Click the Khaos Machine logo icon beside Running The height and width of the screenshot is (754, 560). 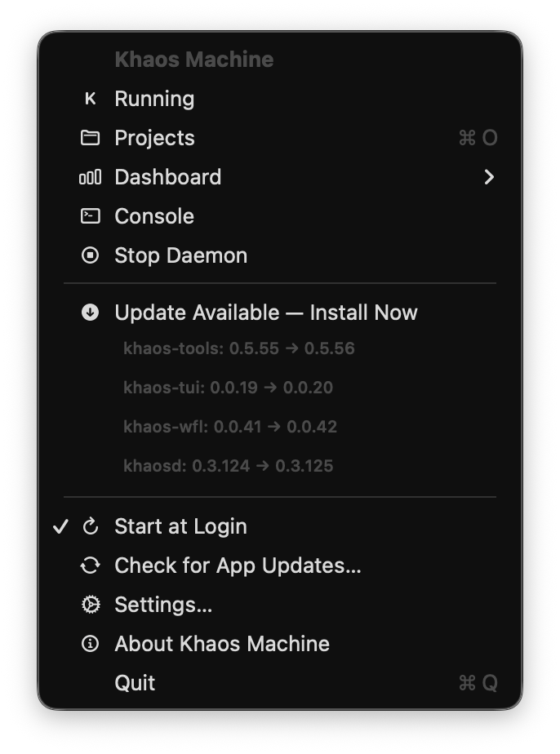(x=90, y=98)
